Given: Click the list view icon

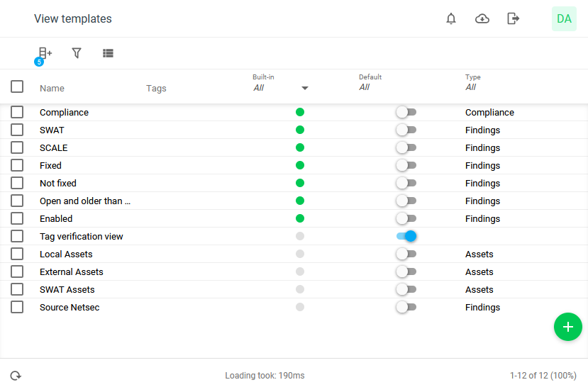Looking at the screenshot, I should pyautogui.click(x=108, y=53).
